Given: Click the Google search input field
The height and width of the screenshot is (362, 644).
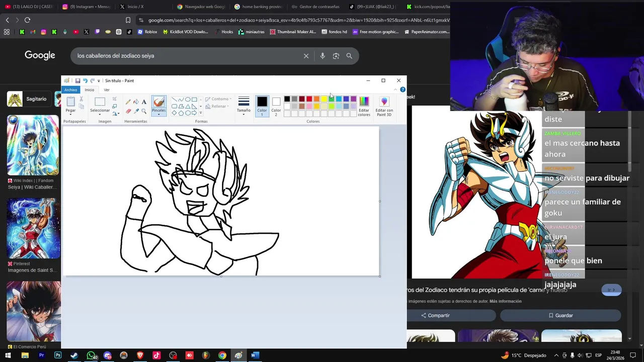Looking at the screenshot, I should coord(186,56).
